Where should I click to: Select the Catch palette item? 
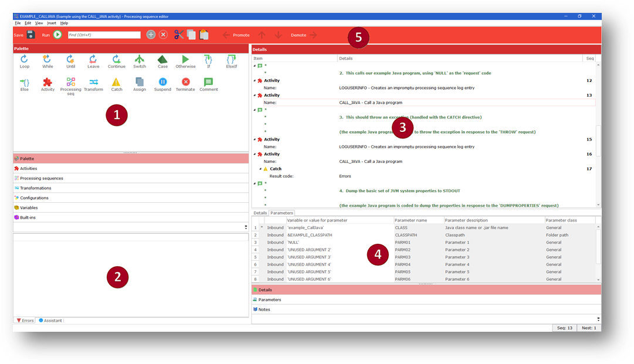[x=117, y=84]
